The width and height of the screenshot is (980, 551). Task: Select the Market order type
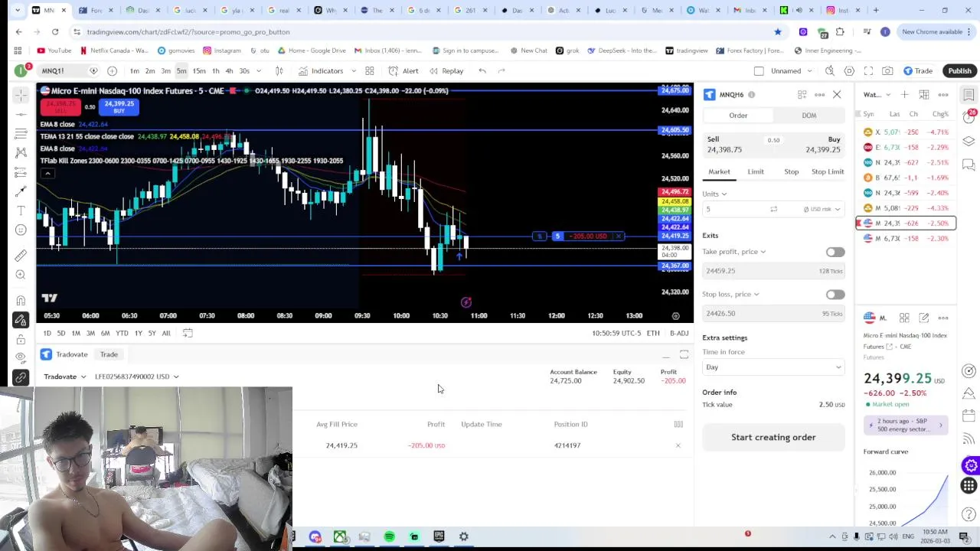click(719, 171)
